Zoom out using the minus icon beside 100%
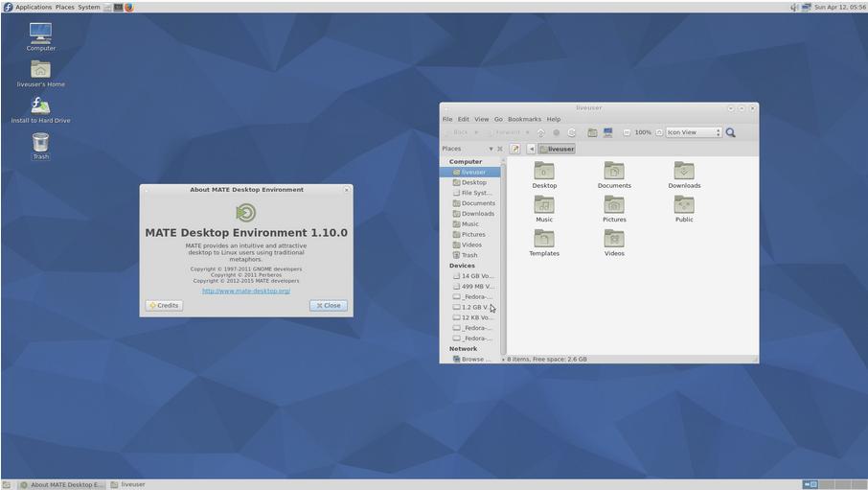Viewport: 868px width, 490px height. 627,132
